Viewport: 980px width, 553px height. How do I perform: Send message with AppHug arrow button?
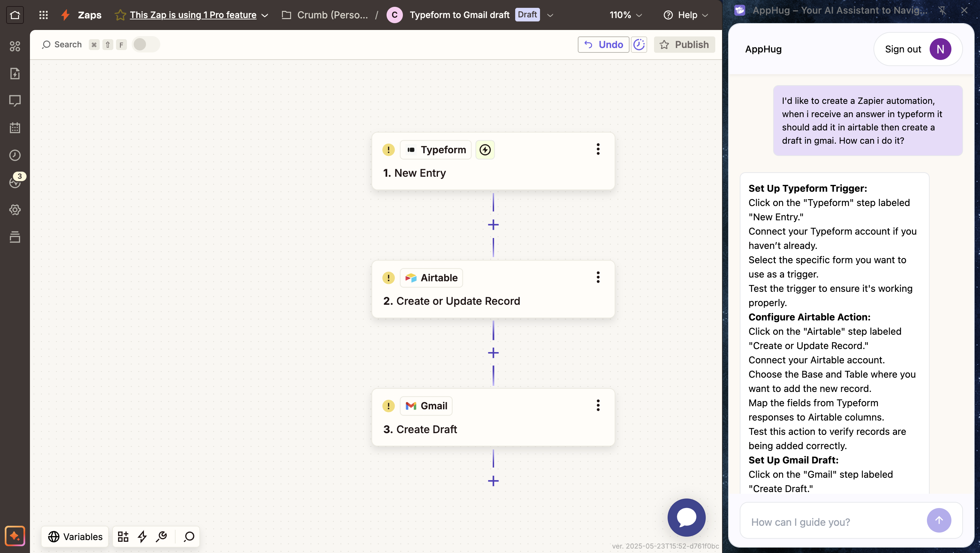939,521
